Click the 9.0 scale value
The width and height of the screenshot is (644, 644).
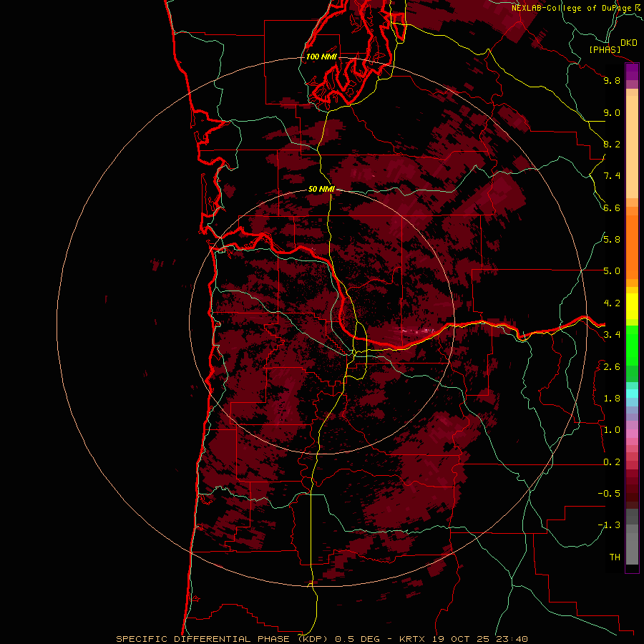[612, 112]
